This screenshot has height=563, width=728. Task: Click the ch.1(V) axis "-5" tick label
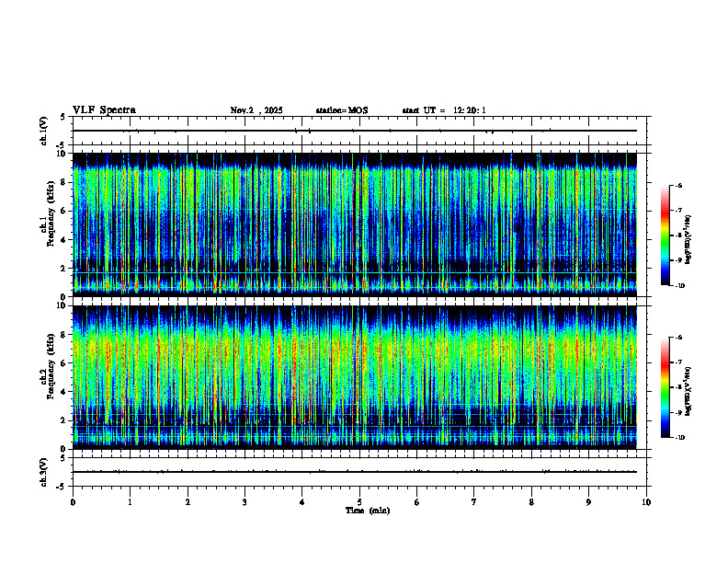click(x=62, y=145)
